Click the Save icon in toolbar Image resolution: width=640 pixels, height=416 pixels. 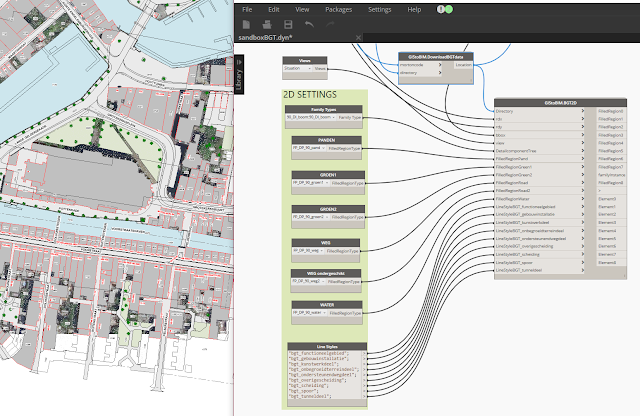click(288, 24)
